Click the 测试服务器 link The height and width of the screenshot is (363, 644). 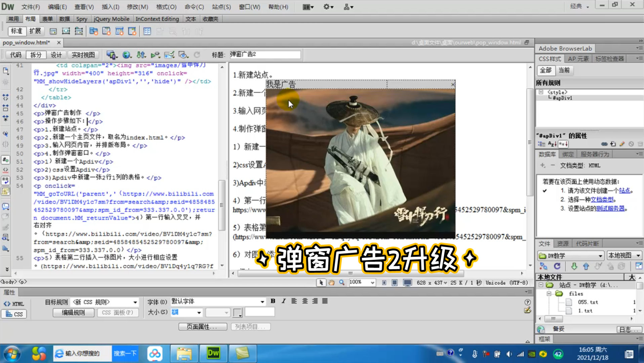(x=610, y=208)
